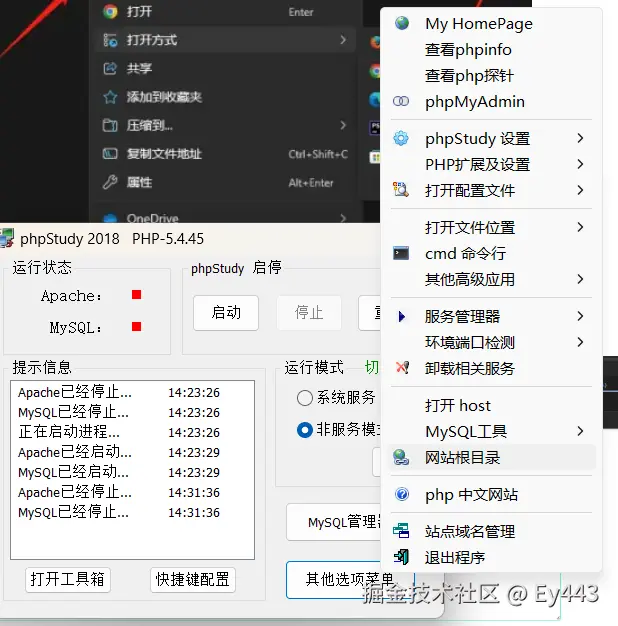Choose 查看phpinfo from the menu
Image resolution: width=618 pixels, height=626 pixels.
tap(491, 50)
